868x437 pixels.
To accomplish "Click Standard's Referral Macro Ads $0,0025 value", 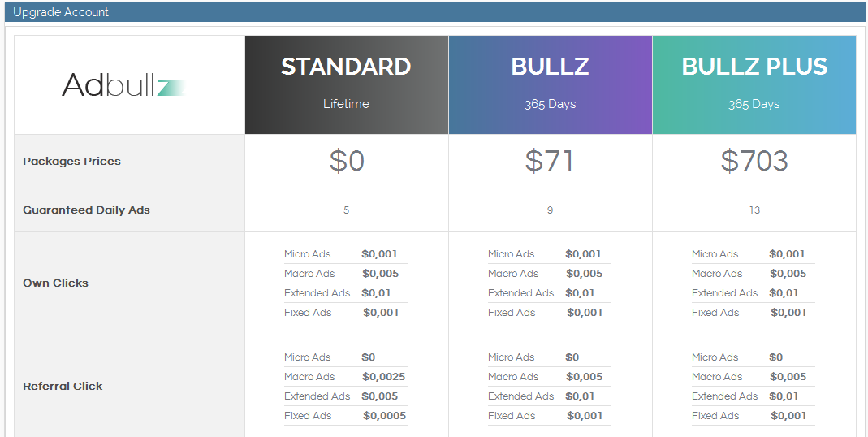I will [x=383, y=377].
